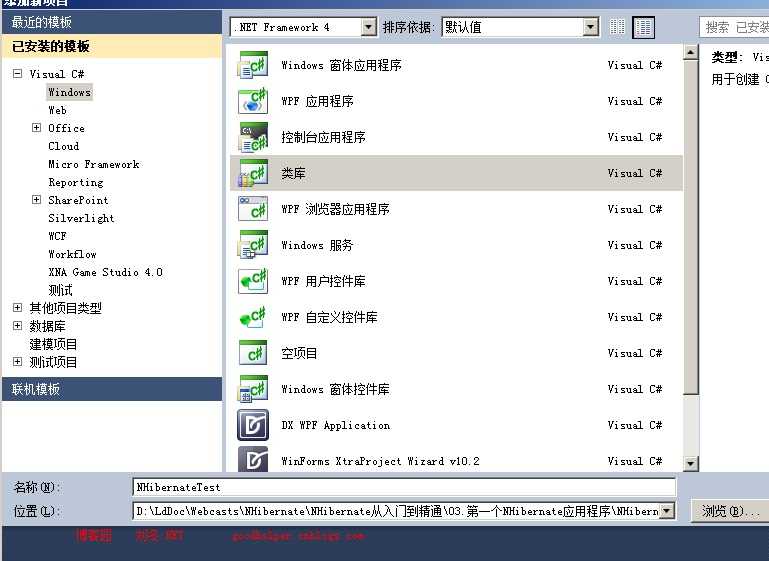
Task: Collapse the Visual C# tree node
Action: pos(18,74)
